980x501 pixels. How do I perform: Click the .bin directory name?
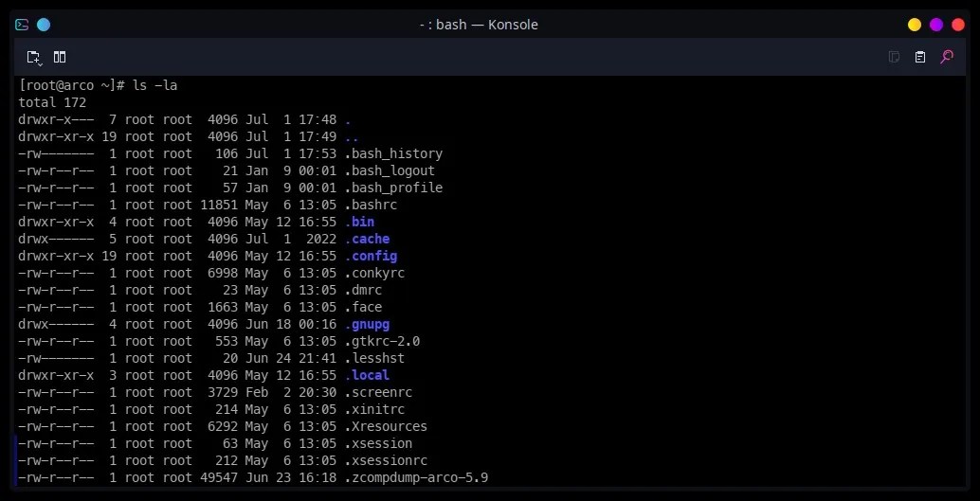(x=359, y=222)
